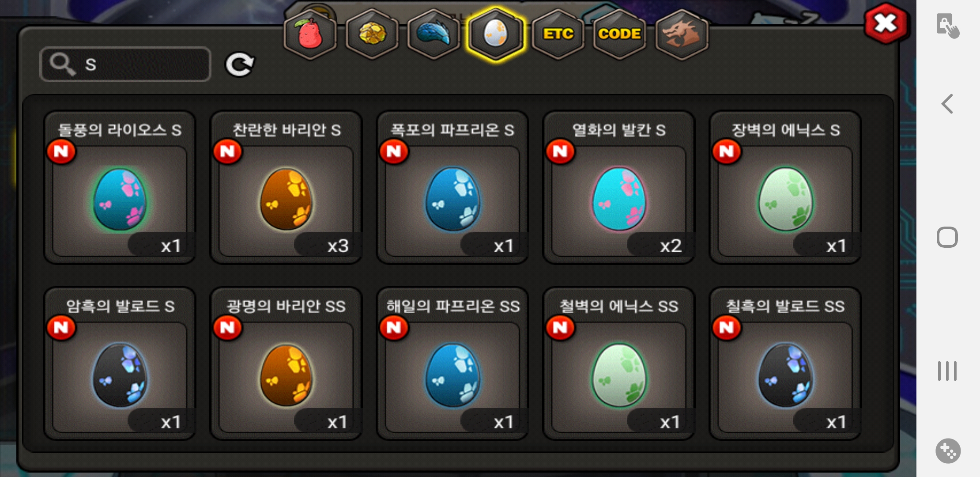Image resolution: width=980 pixels, height=477 pixels.
Task: Tap the Android back navigation arrow
Action: [x=947, y=104]
